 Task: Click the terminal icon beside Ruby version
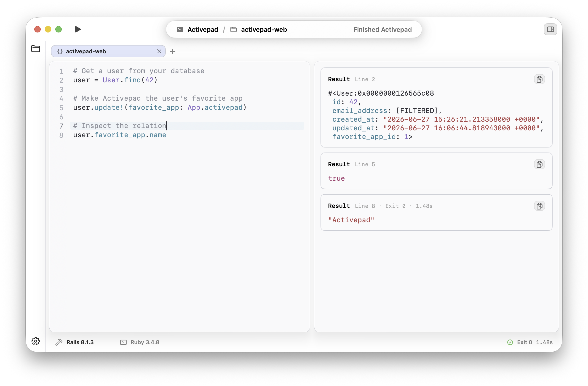123,342
